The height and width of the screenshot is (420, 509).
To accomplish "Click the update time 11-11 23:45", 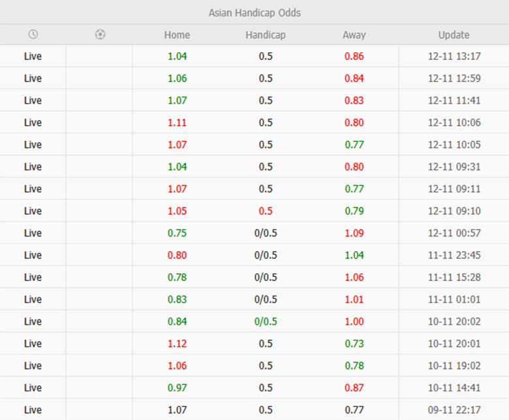I will coord(454,256).
